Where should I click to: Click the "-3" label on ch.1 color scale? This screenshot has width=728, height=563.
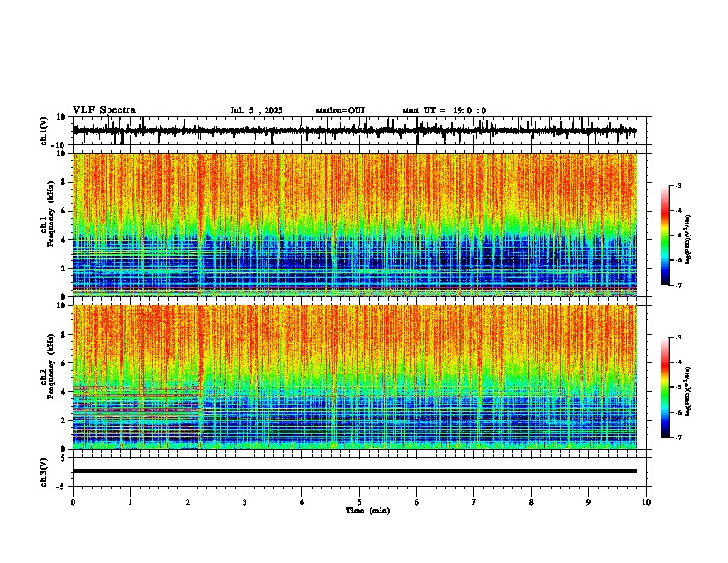click(677, 186)
